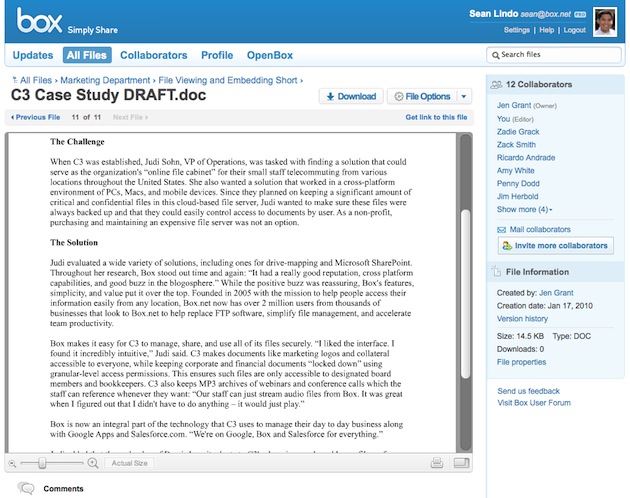
Task: Click the Creation date Jan 17, 2010 text
Action: click(544, 305)
